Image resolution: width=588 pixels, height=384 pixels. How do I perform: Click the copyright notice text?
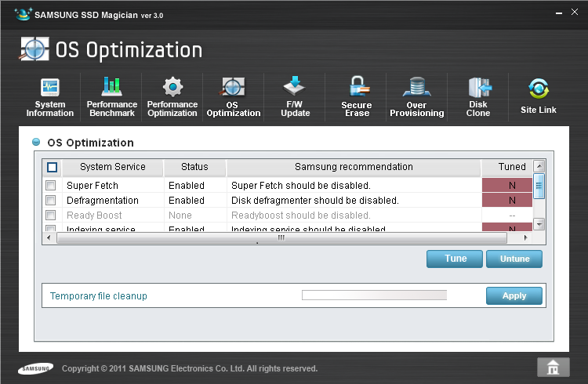(190, 368)
